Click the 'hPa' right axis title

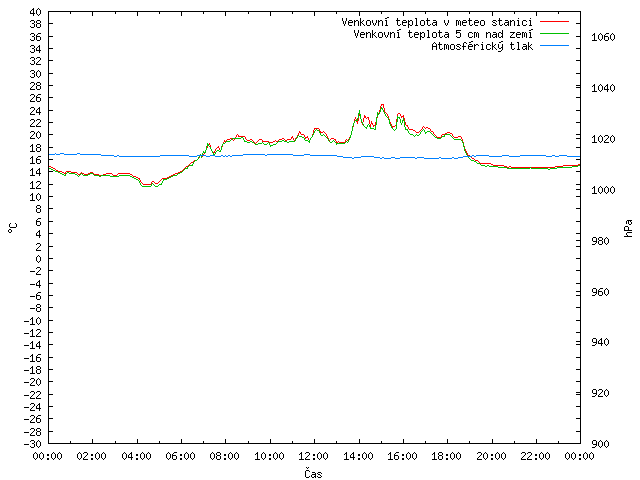[628, 228]
